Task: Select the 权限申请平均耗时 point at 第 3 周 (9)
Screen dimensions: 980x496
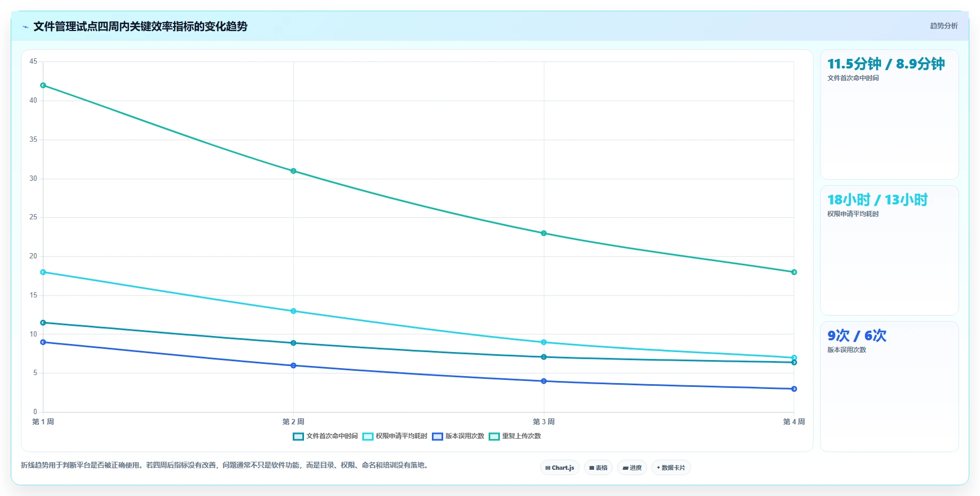Action: (544, 342)
